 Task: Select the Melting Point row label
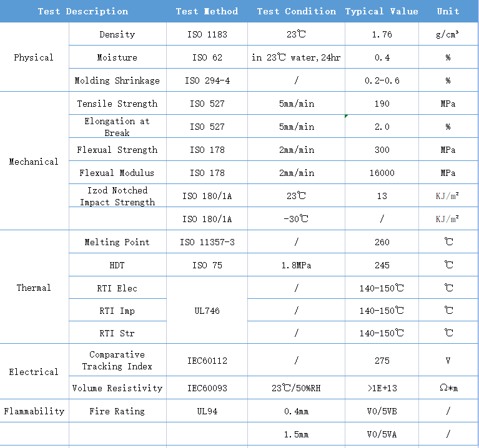117,241
